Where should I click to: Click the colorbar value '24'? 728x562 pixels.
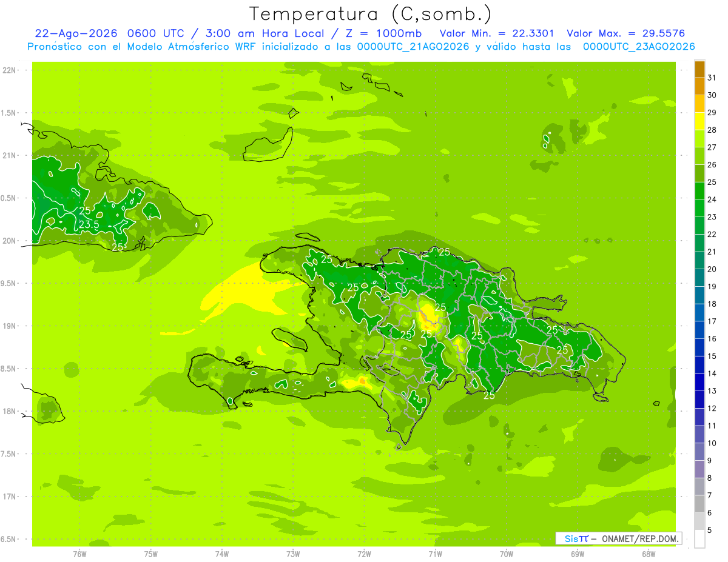pyautogui.click(x=712, y=199)
